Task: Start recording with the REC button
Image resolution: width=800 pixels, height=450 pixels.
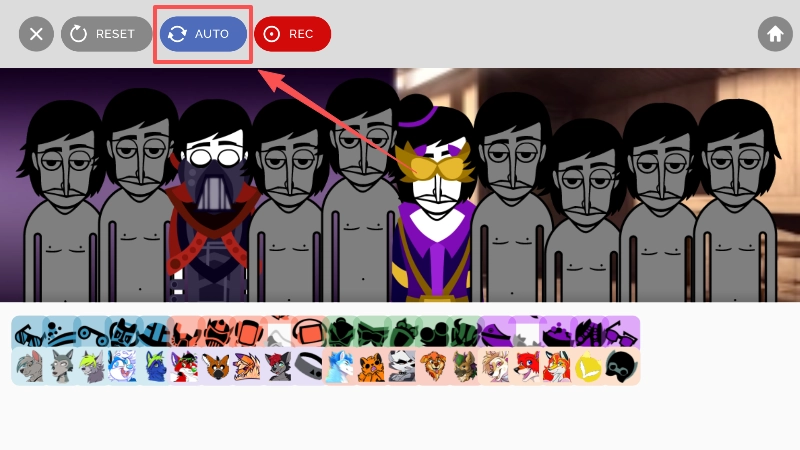Action: tap(291, 34)
